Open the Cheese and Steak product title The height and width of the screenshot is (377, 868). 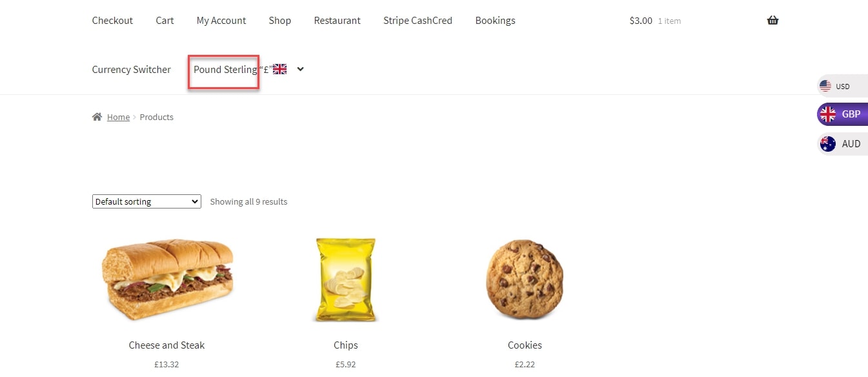click(167, 345)
